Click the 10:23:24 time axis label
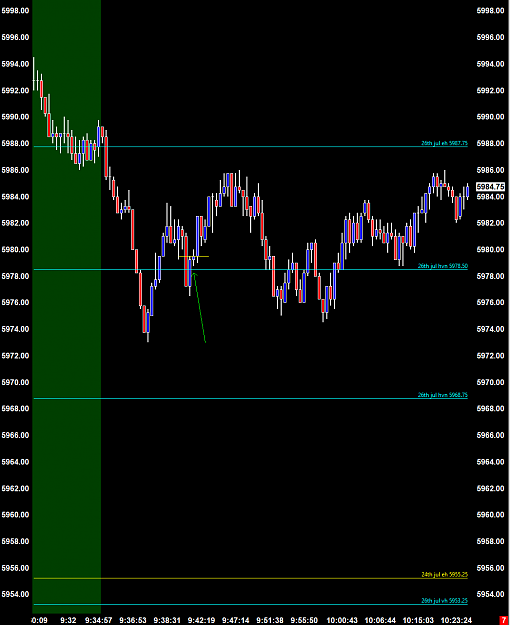This screenshot has height=625, width=510. tap(456, 621)
